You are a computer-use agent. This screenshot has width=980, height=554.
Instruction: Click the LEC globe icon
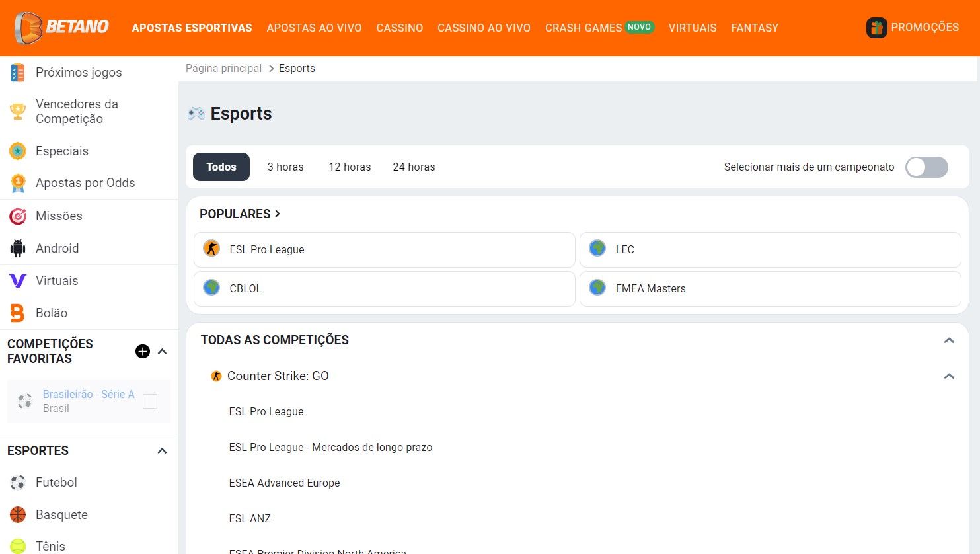tap(597, 249)
